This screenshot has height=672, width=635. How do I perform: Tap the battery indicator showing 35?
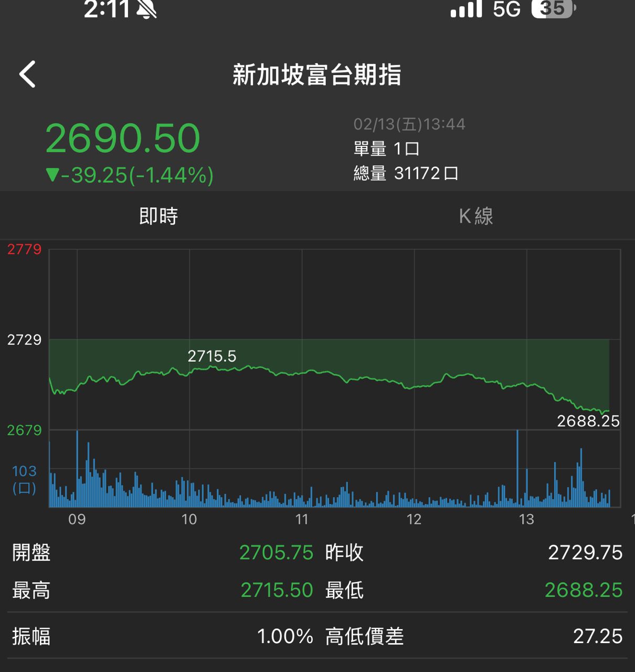(x=554, y=9)
